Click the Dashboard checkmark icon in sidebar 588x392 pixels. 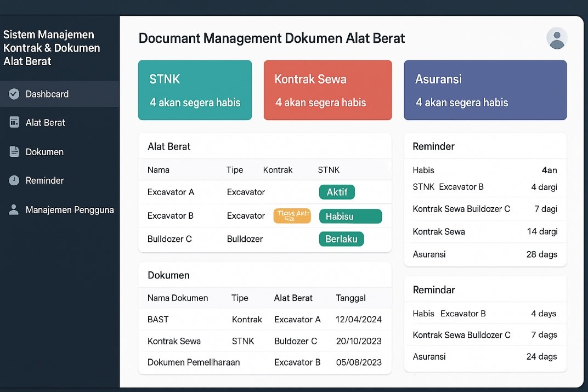14,94
